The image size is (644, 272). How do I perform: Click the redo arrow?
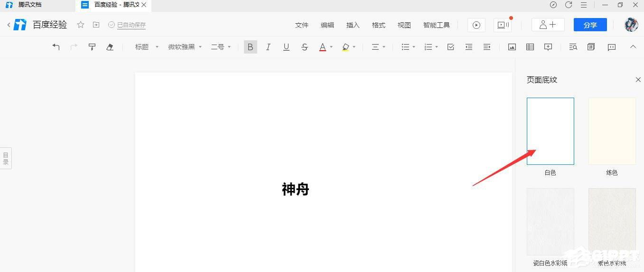point(74,47)
